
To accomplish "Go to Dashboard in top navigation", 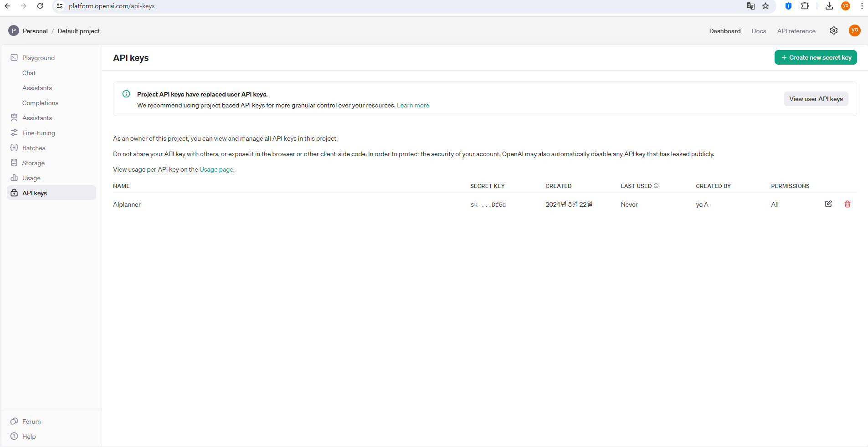I will coord(725,31).
